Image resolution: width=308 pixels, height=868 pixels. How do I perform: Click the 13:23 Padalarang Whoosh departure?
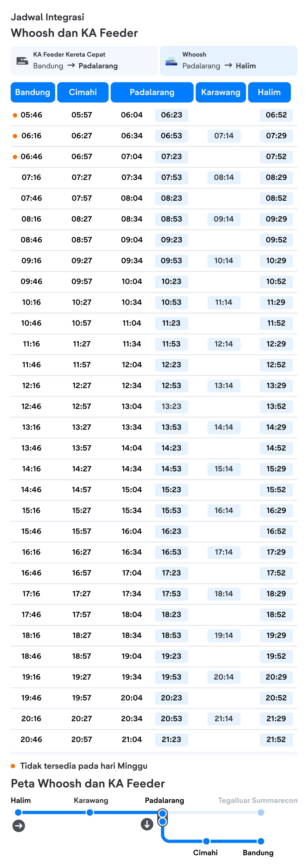[x=171, y=406]
